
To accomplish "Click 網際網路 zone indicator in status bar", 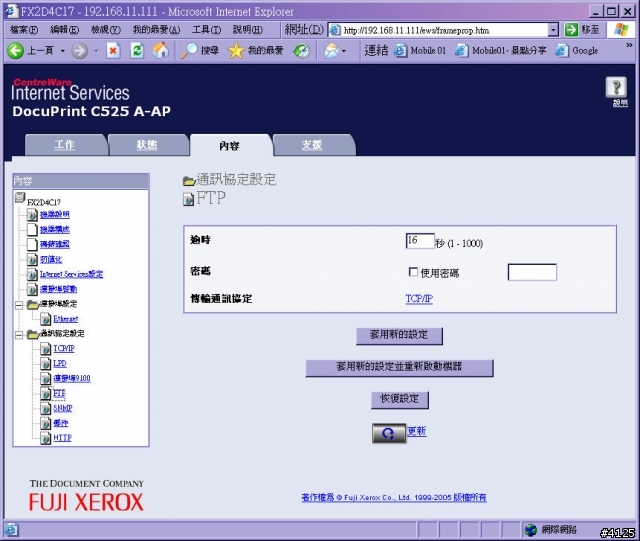I will point(550,530).
